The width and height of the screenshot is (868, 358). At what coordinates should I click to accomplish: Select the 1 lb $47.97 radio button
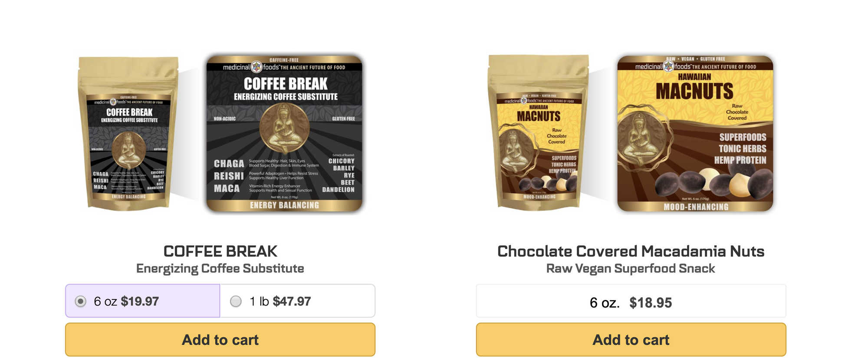pos(236,301)
